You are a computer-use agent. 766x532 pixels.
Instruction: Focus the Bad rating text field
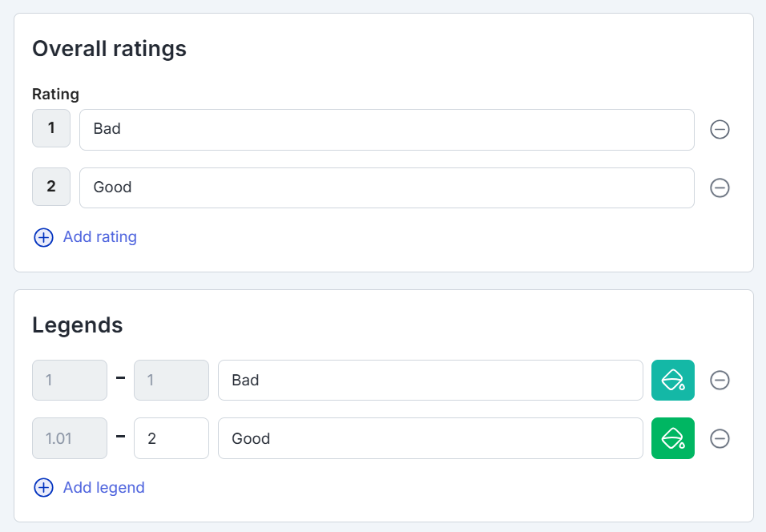pos(386,129)
